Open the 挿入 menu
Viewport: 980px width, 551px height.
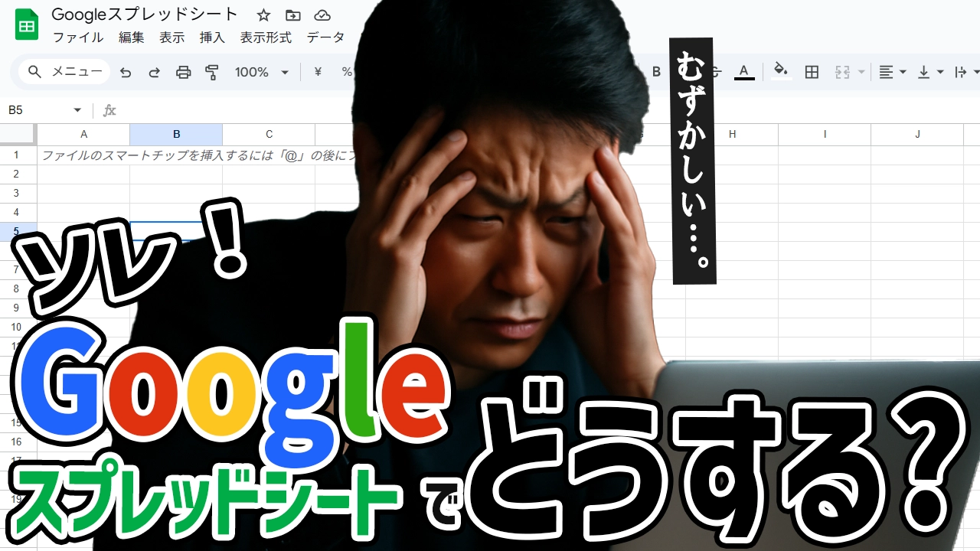[x=212, y=37]
